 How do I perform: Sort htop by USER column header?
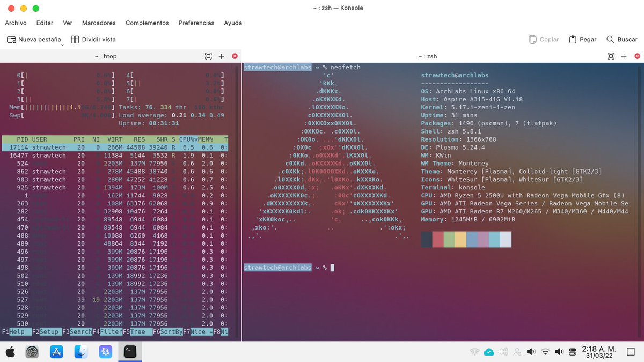tap(40, 139)
